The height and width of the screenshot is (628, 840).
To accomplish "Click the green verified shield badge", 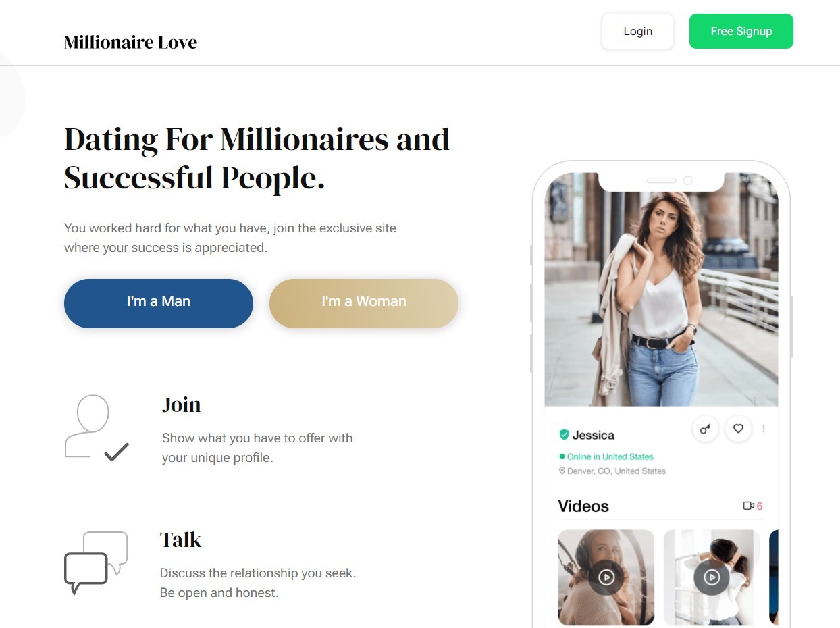I will (x=564, y=435).
